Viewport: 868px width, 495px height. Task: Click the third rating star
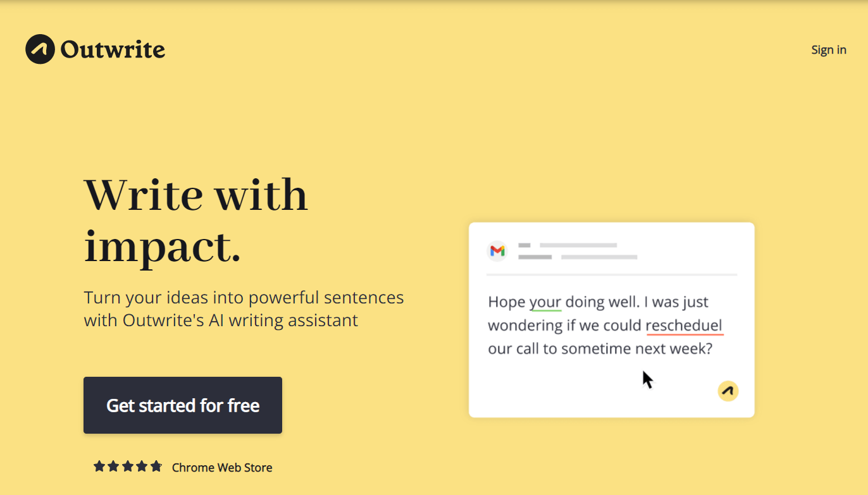tap(128, 467)
